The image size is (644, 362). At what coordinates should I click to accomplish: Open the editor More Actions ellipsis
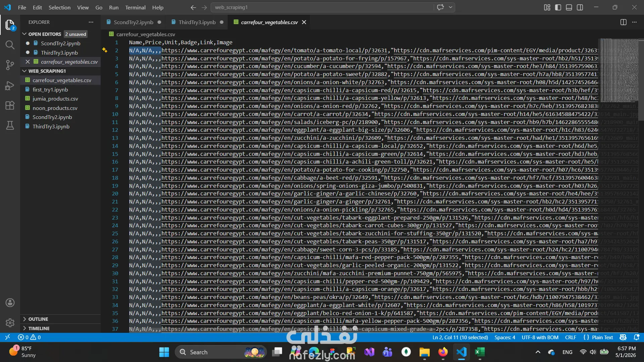tap(634, 22)
